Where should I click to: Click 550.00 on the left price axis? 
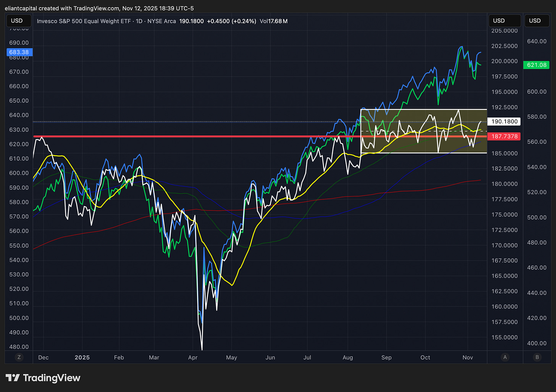(19, 245)
